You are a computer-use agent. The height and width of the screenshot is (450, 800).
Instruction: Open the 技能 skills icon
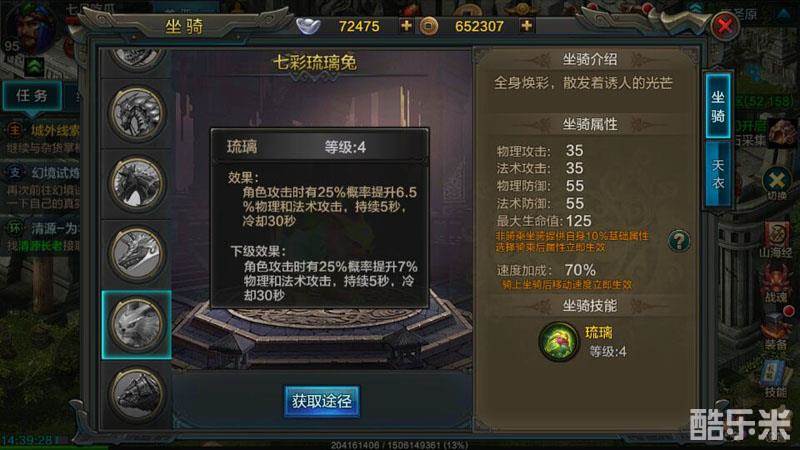click(776, 379)
